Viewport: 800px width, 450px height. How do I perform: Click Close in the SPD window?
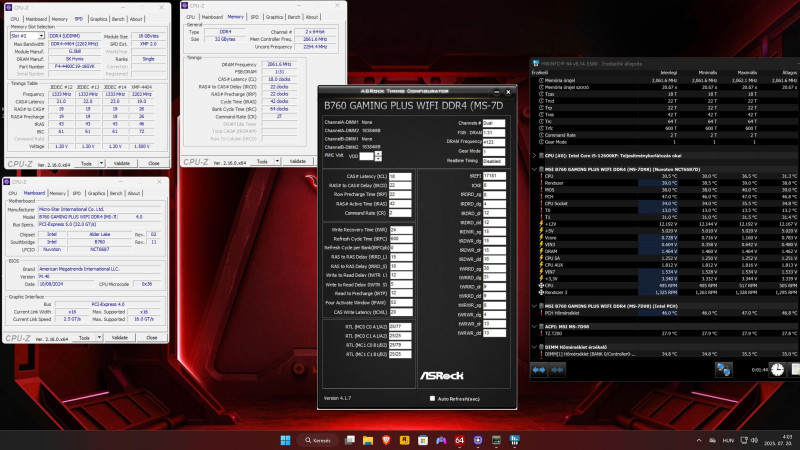tap(154, 163)
